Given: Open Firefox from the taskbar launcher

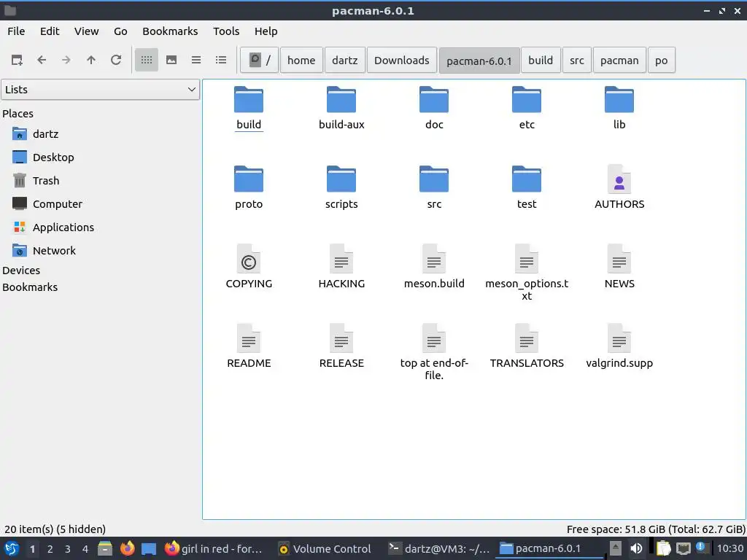Looking at the screenshot, I should 127,548.
